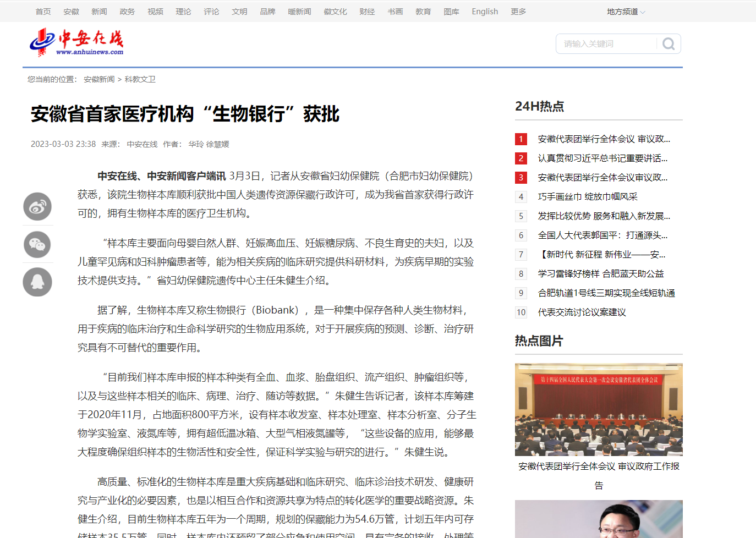This screenshot has height=538, width=756.
Task: Open hot item 3 安徽代表团举行全体会议审议政
Action: click(603, 178)
